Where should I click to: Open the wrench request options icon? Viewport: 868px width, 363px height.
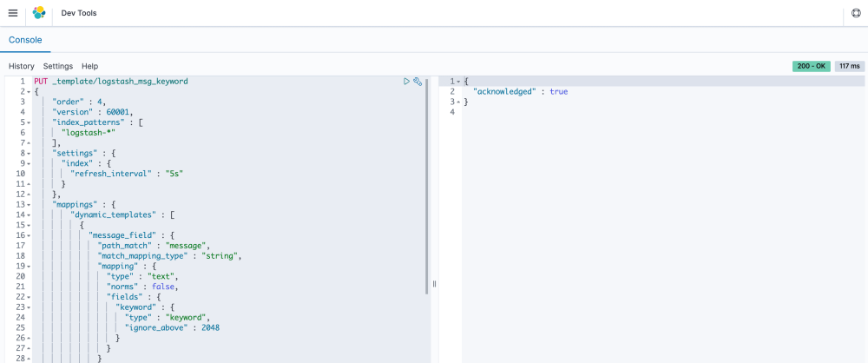point(418,81)
